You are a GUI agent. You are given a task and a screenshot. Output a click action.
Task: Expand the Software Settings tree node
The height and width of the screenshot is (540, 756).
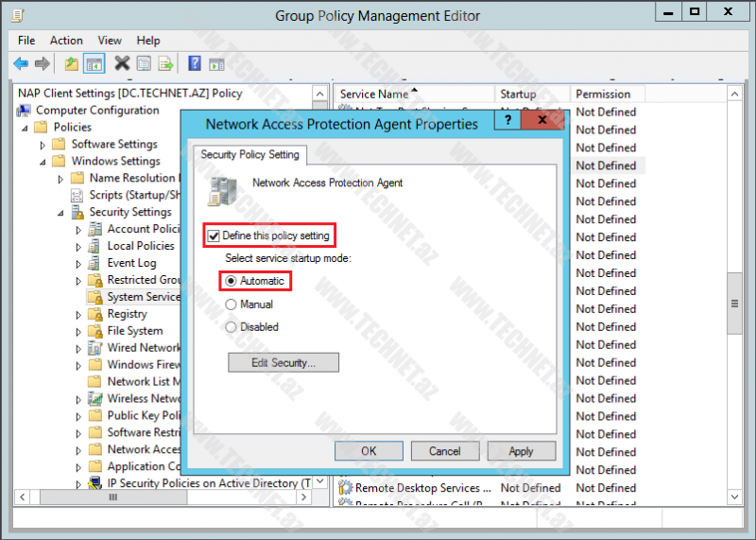coord(43,145)
